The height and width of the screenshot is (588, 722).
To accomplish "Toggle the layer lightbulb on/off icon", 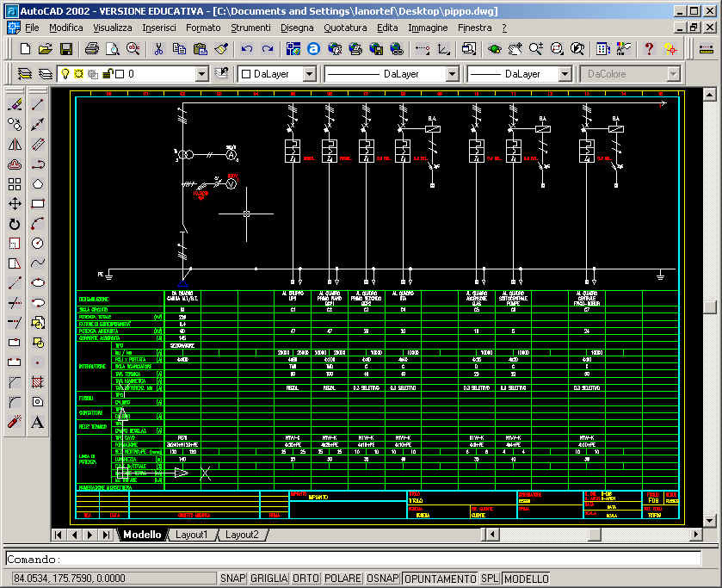I will [65, 74].
